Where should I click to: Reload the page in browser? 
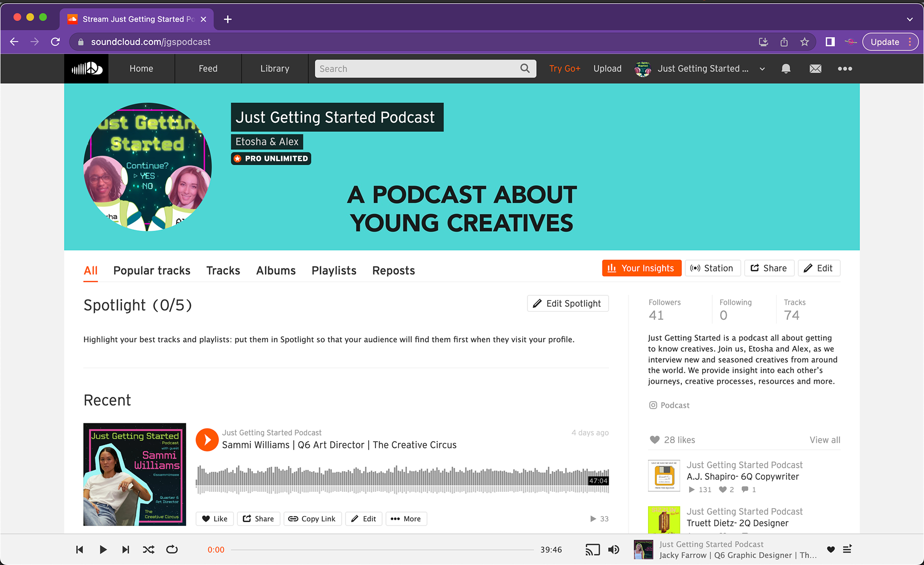click(x=55, y=42)
